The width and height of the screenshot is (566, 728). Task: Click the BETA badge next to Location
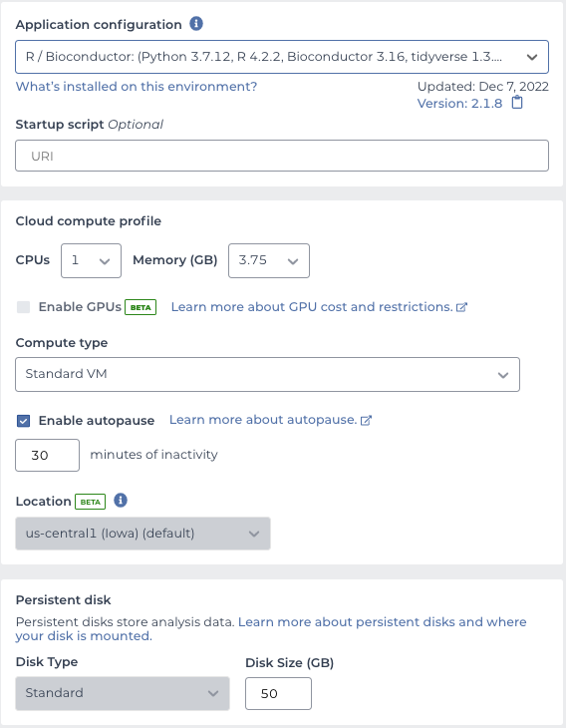coord(90,502)
